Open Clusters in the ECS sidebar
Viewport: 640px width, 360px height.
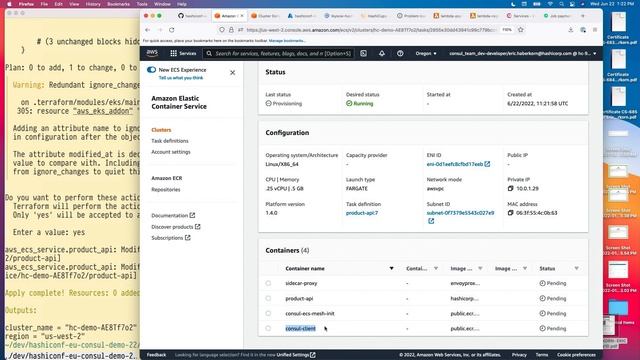point(161,130)
